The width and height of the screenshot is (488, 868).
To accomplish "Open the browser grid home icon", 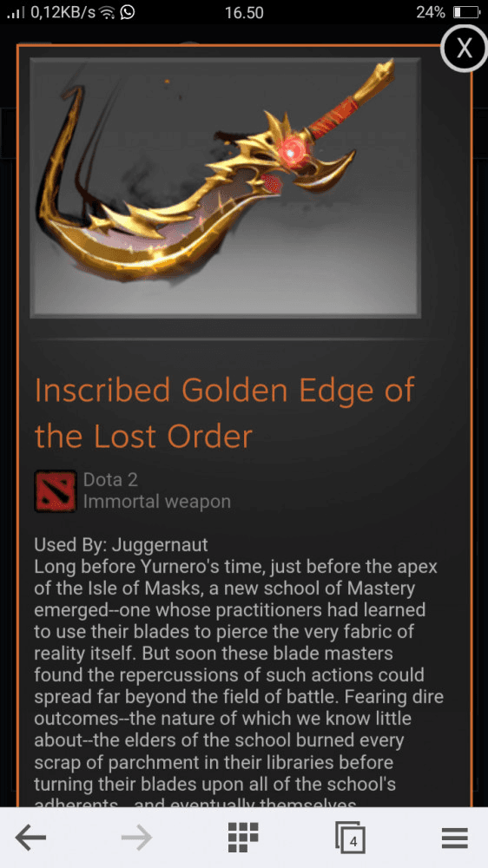I will point(243,838).
